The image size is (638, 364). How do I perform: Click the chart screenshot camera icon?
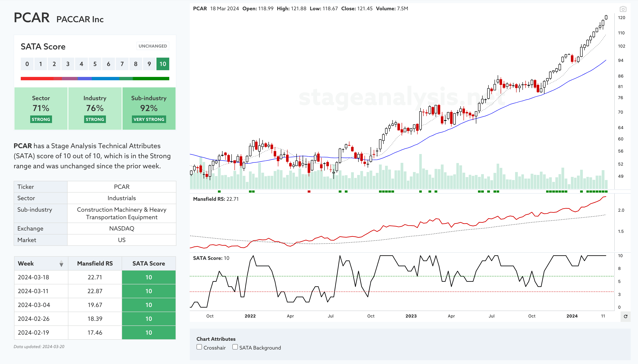pyautogui.click(x=623, y=9)
